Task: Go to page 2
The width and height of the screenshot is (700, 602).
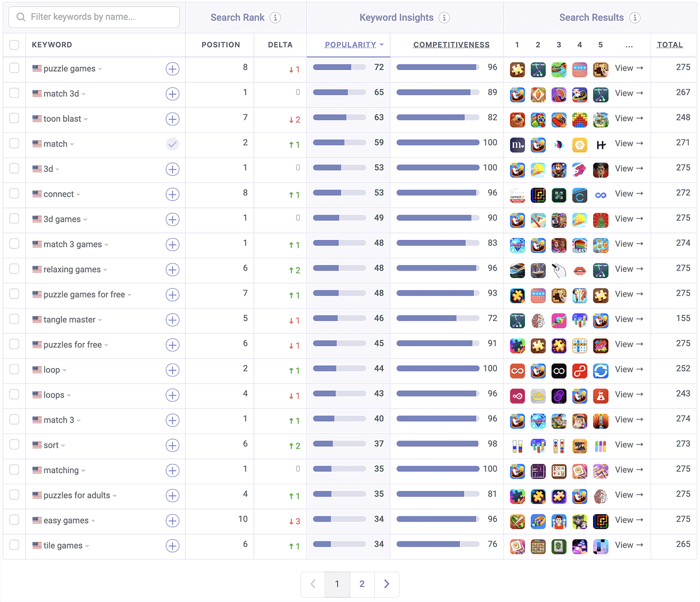Action: click(x=362, y=584)
